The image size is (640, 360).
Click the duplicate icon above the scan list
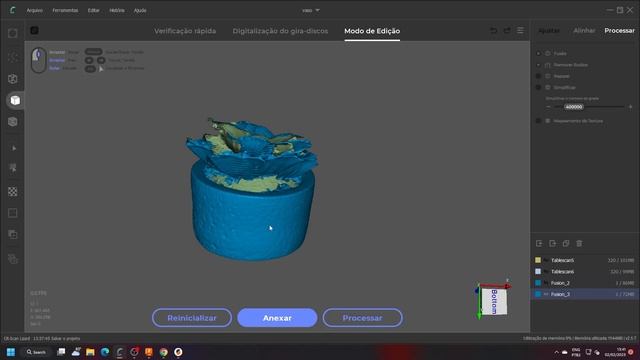566,243
